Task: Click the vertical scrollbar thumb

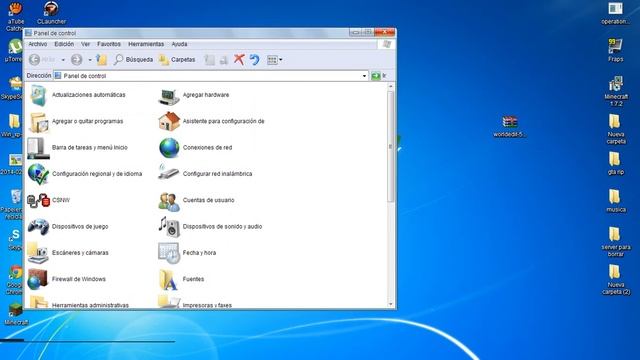Action: pos(391,146)
